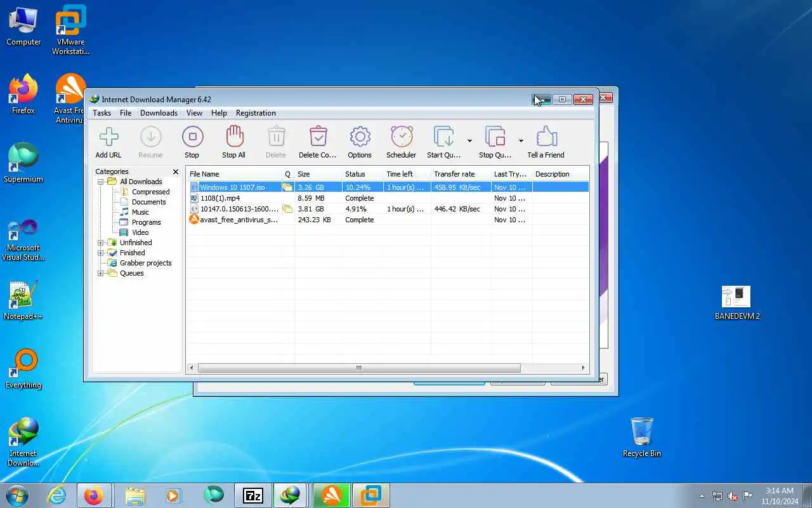Viewport: 812px width, 508px height.
Task: Select Documents category in tree
Action: tap(148, 202)
